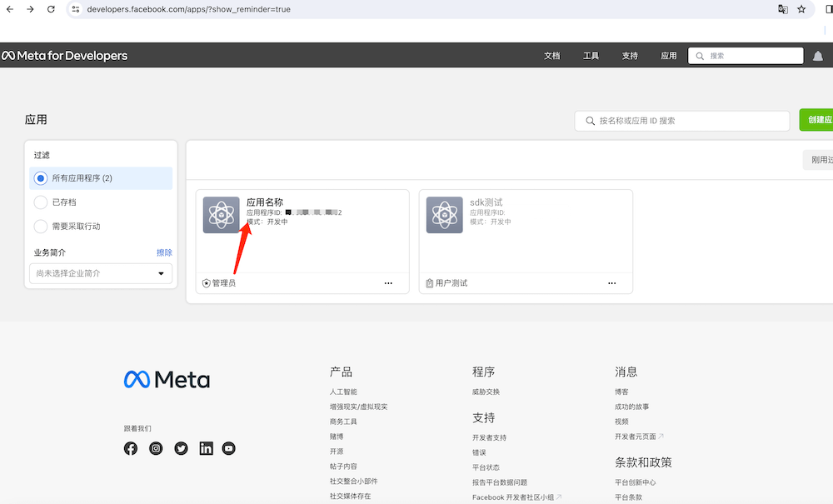Image resolution: width=833 pixels, height=504 pixels.
Task: Open the 工具 menu in top navigation
Action: (x=591, y=56)
